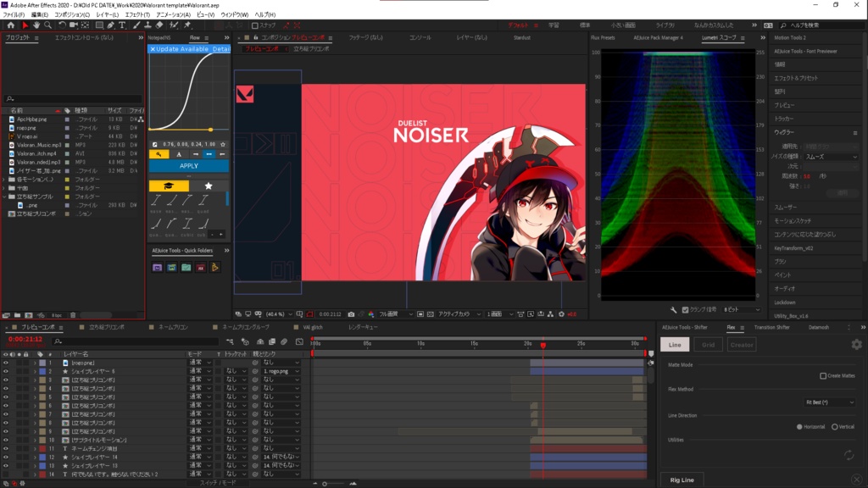Click the Creator mode button in Flex

(741, 345)
